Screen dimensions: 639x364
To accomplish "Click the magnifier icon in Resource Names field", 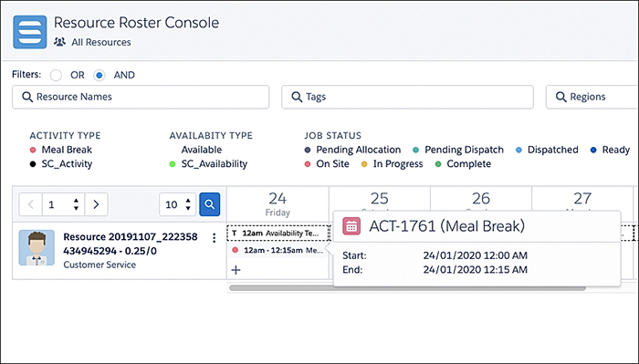I will 27,97.
